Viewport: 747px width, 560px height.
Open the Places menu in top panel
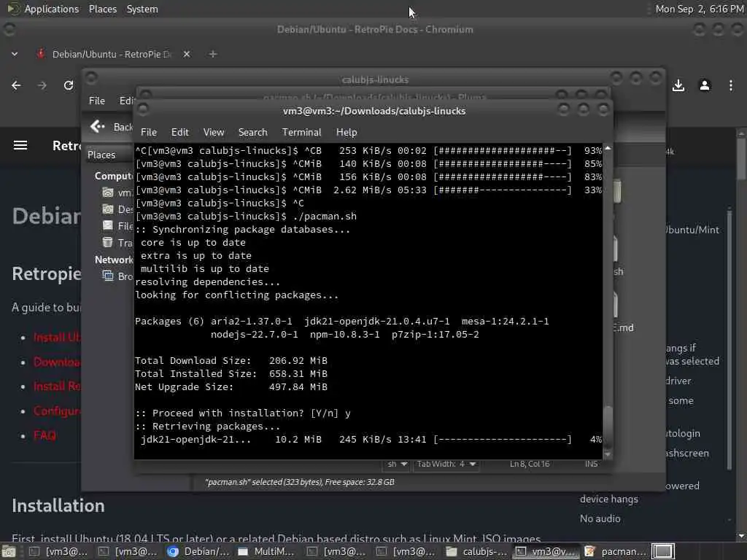point(102,9)
